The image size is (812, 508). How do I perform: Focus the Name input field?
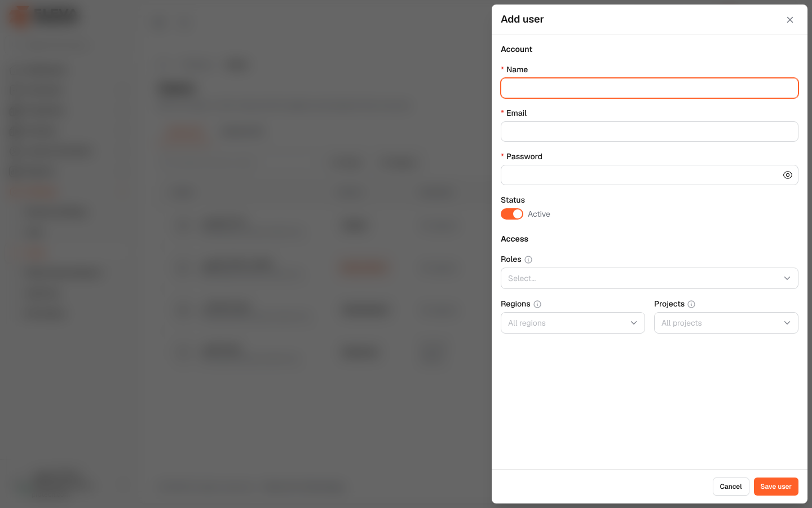click(650, 88)
